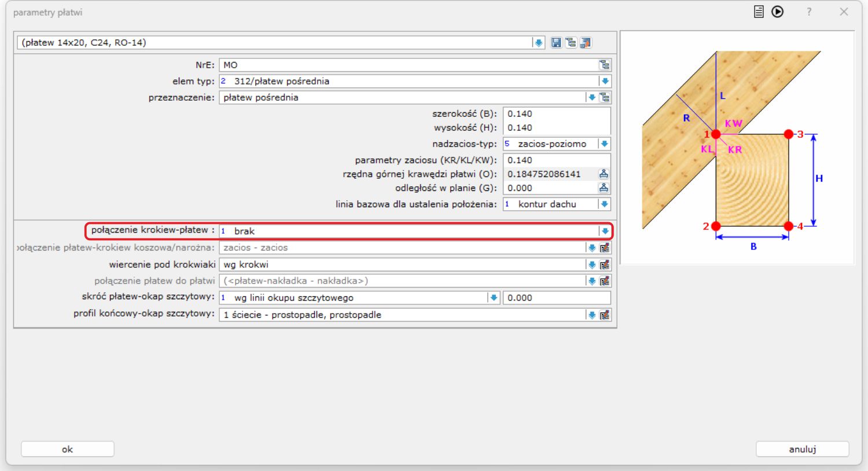This screenshot has height=471, width=868.
Task: Open the linia bazowa kontur dachu dropdown
Action: pyautogui.click(x=604, y=204)
